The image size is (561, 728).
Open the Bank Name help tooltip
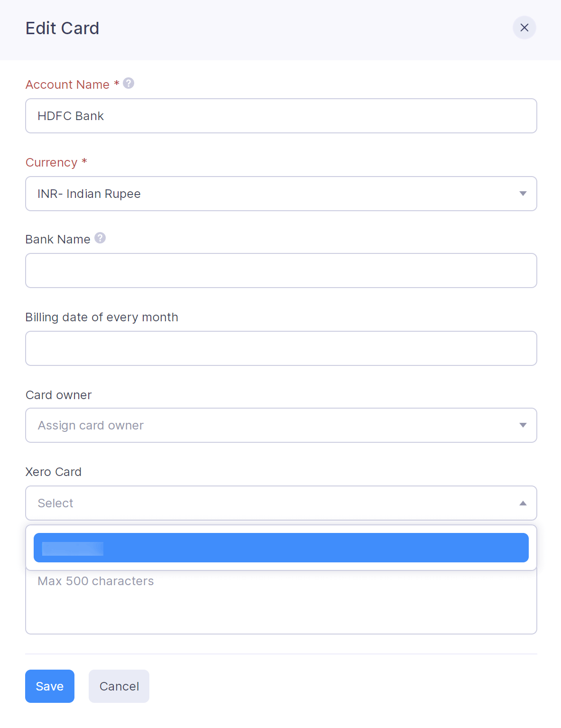pos(100,238)
